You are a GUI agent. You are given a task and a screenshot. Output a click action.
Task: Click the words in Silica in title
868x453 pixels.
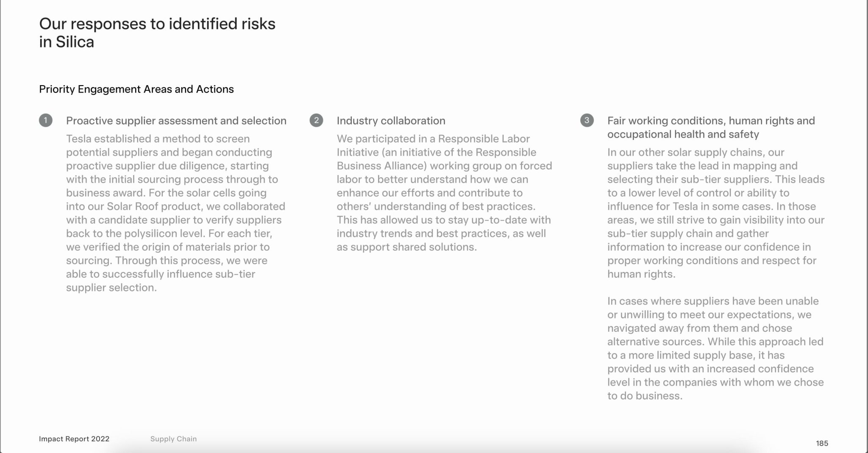click(67, 42)
